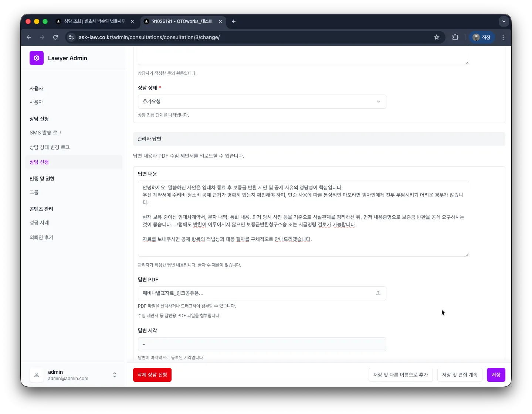
Task: Click the user avatar icon beside admin account
Action: pos(36,375)
